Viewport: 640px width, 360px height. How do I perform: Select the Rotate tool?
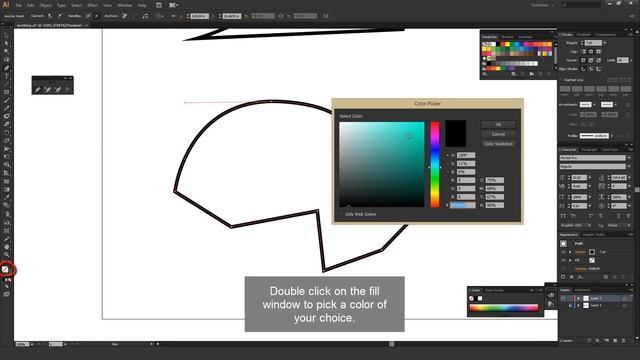[6, 132]
